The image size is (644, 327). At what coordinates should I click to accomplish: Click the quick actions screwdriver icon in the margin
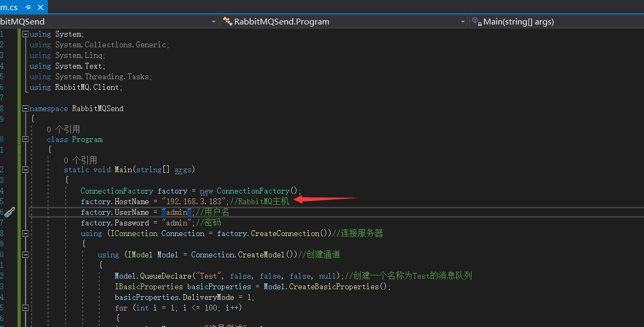click(x=10, y=212)
